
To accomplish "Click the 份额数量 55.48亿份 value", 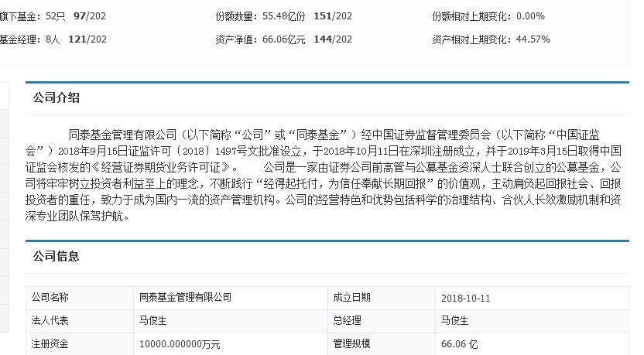I will (284, 16).
